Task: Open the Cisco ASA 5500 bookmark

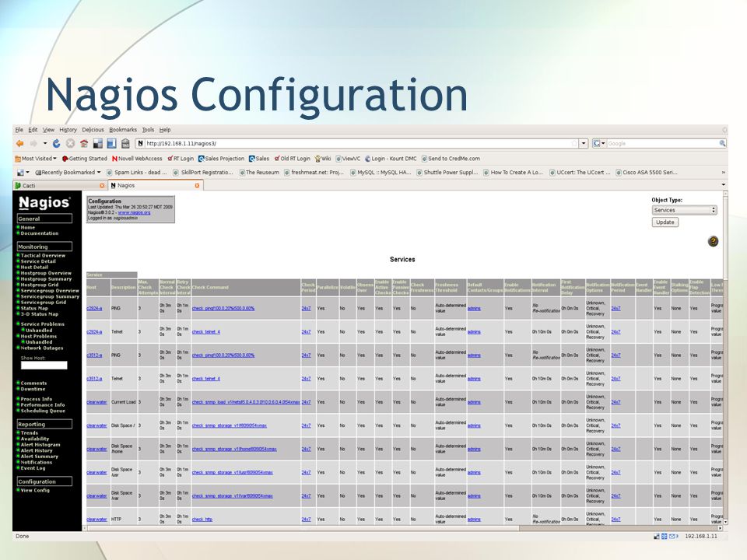Action: [647, 173]
